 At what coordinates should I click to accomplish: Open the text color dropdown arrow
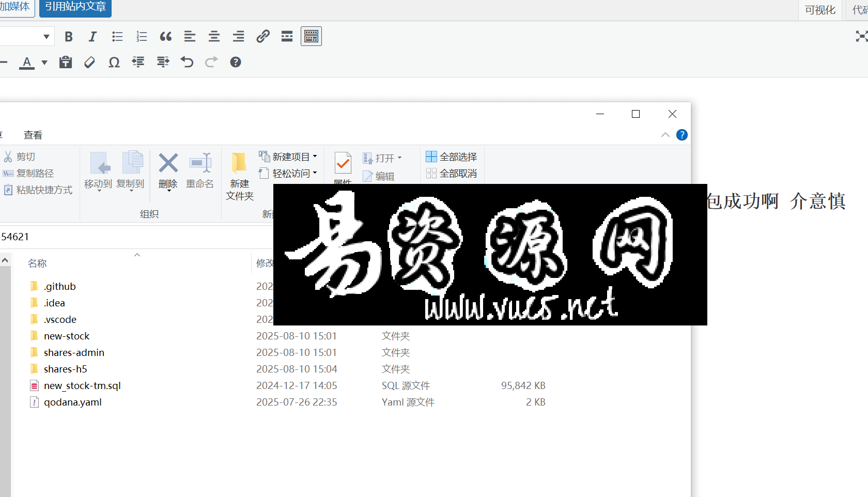tap(44, 63)
